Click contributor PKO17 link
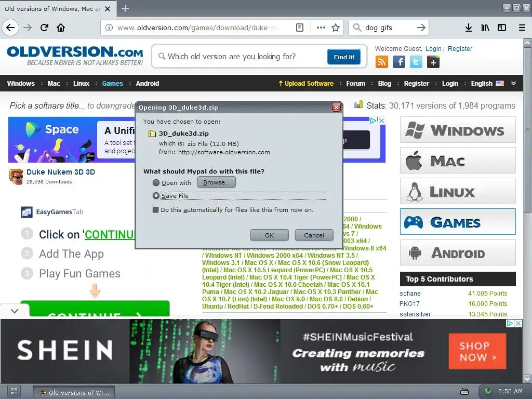 [409, 303]
